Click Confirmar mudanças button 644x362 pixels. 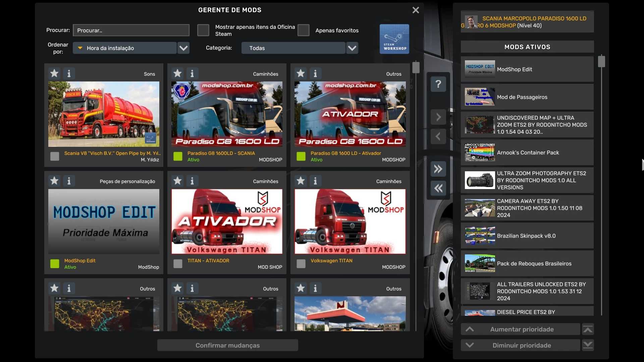point(227,345)
